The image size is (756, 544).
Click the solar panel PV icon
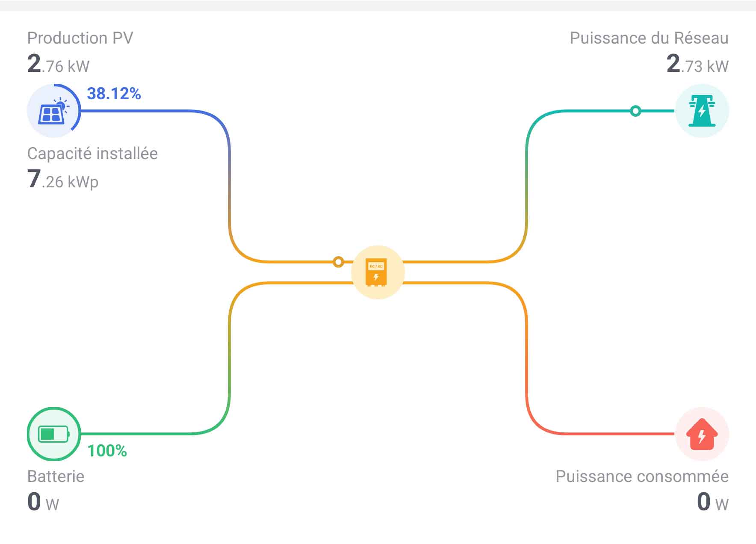(x=53, y=111)
